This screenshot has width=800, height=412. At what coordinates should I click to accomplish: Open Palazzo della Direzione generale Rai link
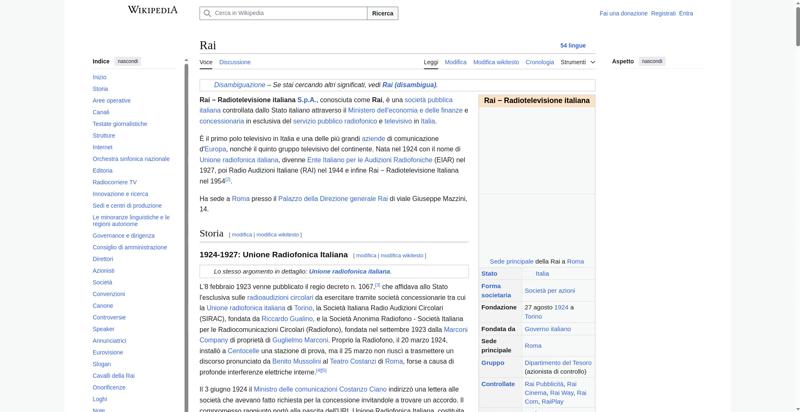[x=333, y=199]
